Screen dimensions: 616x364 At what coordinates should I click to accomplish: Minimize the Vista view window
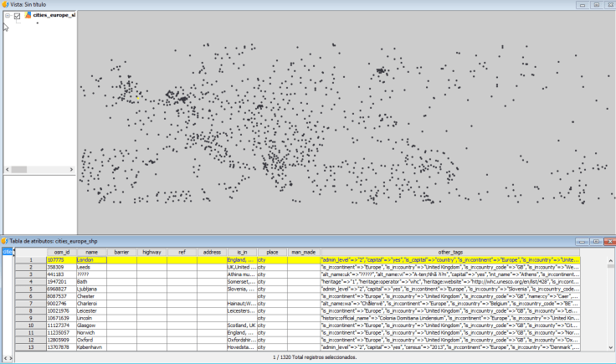pos(581,4)
